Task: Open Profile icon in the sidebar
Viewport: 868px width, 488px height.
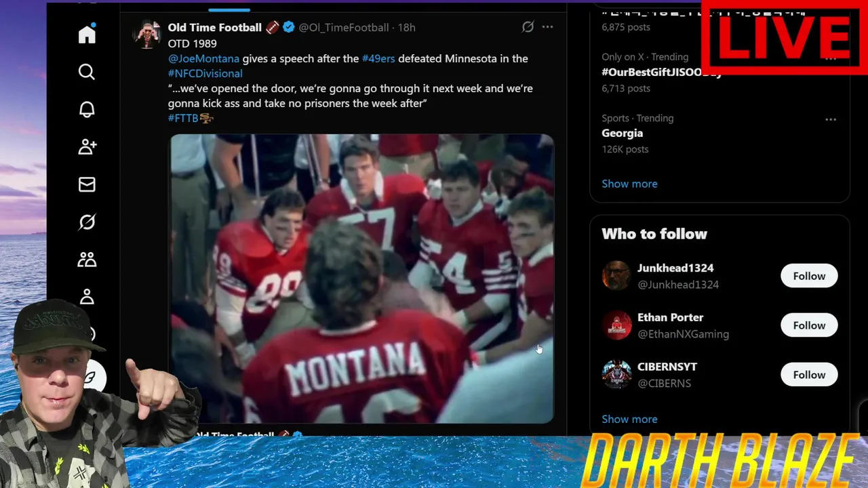Action: pyautogui.click(x=87, y=297)
